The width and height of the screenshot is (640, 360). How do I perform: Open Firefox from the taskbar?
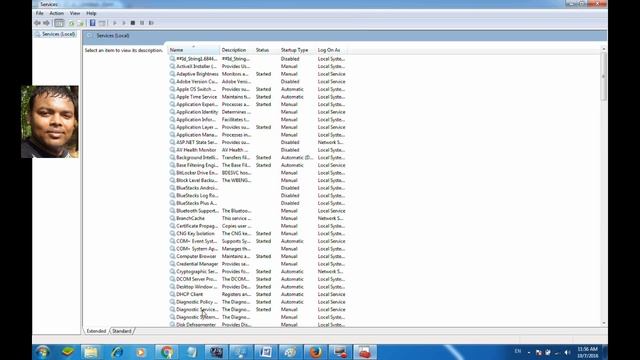coord(315,352)
